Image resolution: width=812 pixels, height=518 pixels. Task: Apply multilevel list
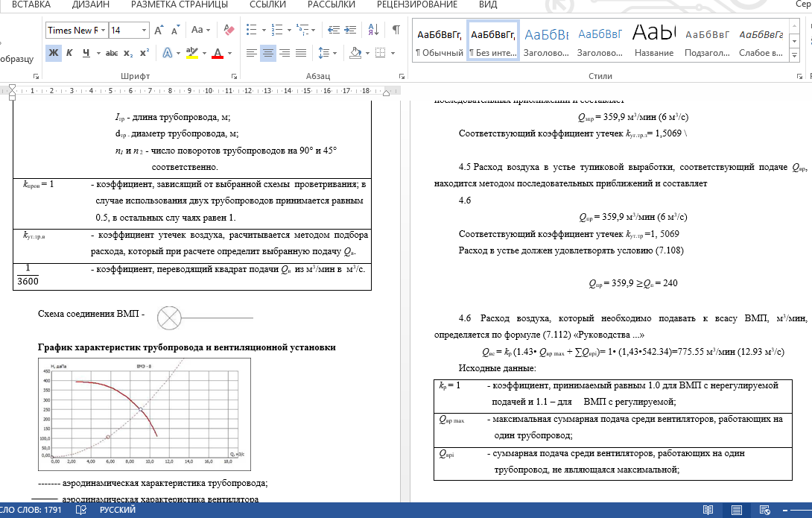[x=302, y=30]
